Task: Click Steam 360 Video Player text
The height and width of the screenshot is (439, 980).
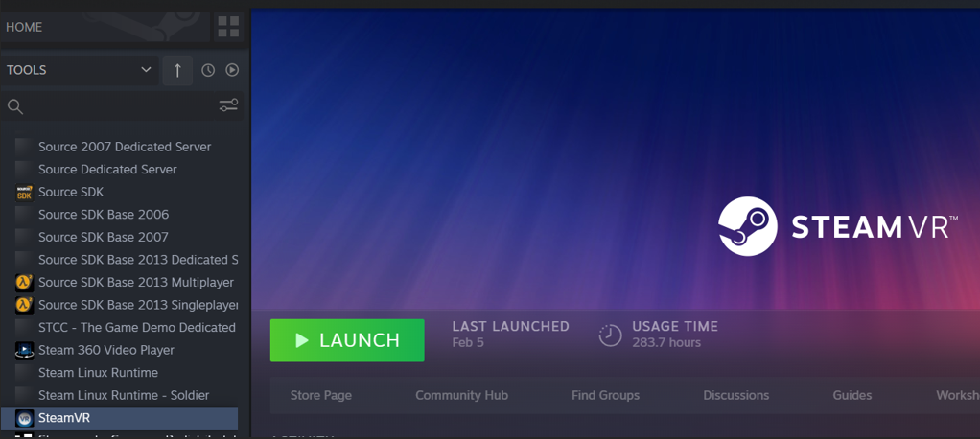Action: coord(106,350)
